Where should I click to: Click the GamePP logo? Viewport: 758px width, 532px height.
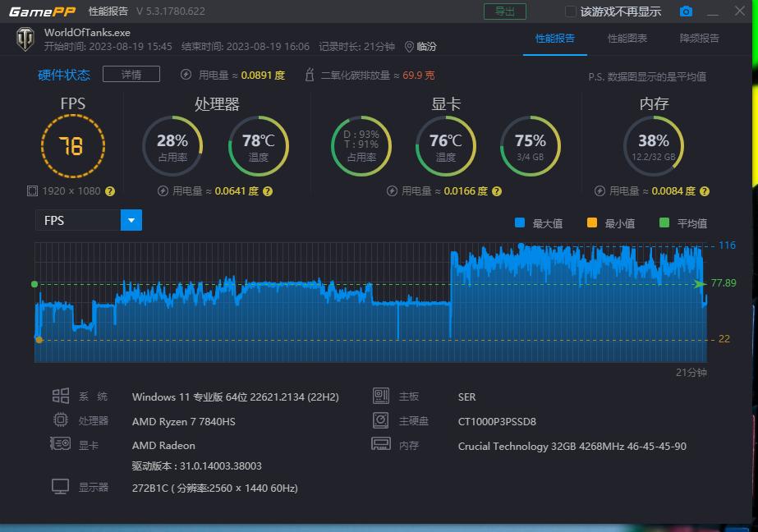[42, 11]
